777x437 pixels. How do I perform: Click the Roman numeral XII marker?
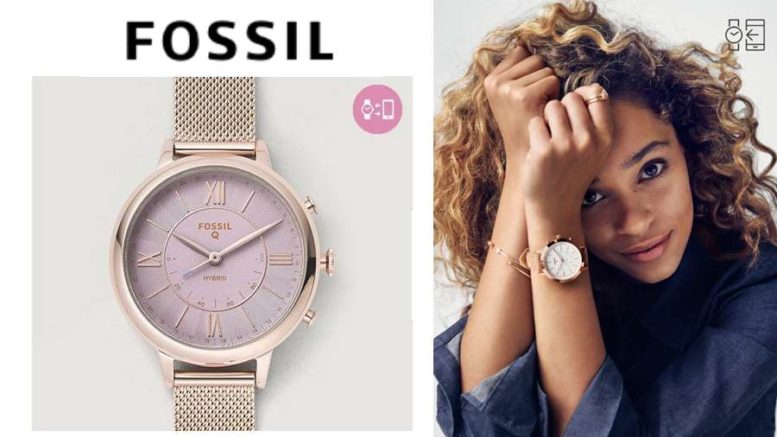[x=216, y=193]
